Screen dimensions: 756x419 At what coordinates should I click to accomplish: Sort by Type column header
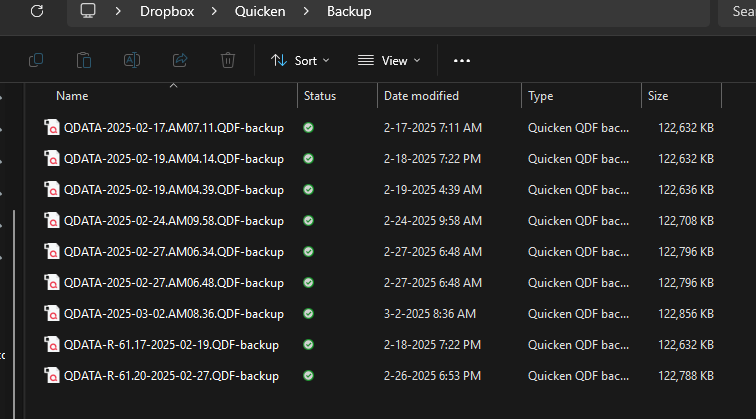coord(540,96)
